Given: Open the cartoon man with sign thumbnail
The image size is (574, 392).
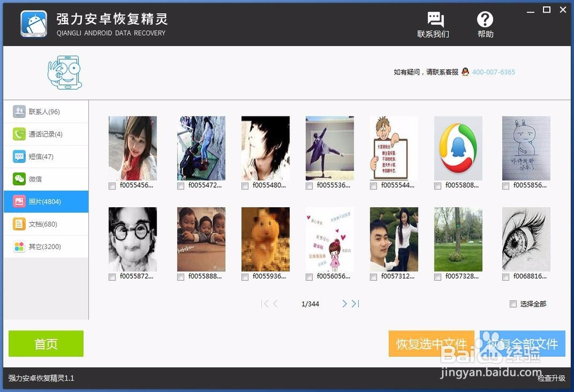Looking at the screenshot, I should tap(394, 148).
